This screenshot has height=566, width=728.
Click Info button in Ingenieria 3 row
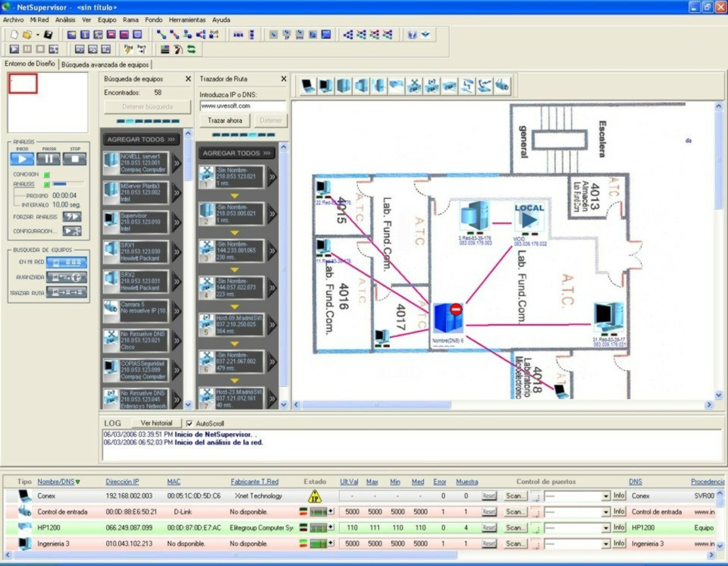pos(619,543)
